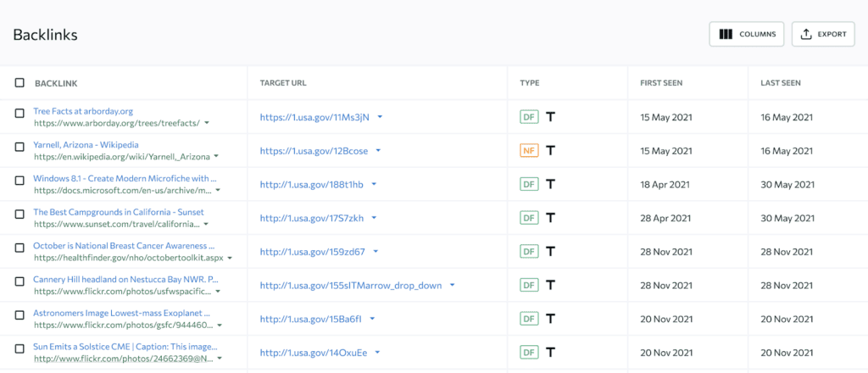Click the DF badge in Tree Facts row

[529, 117]
